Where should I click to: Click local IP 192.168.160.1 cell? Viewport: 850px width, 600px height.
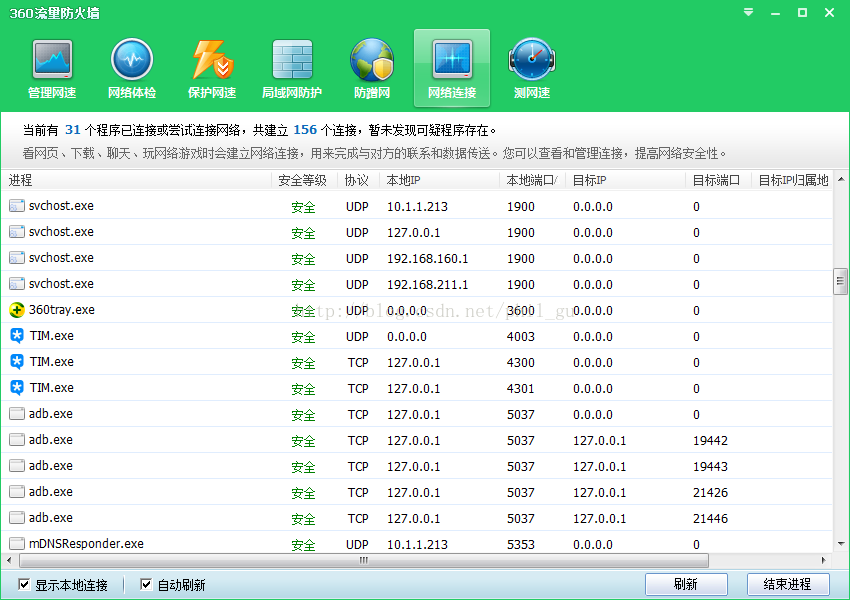[x=427, y=259]
